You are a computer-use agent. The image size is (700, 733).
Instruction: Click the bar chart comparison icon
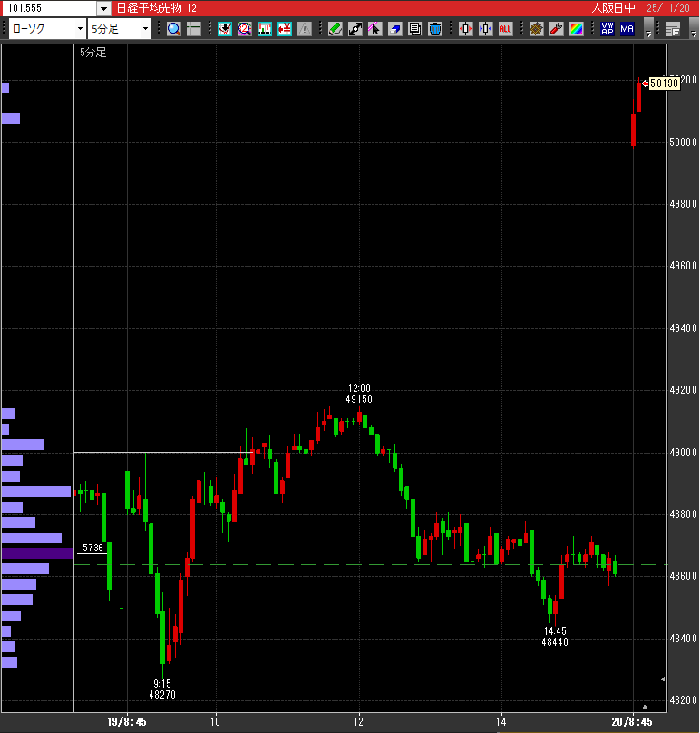265,29
